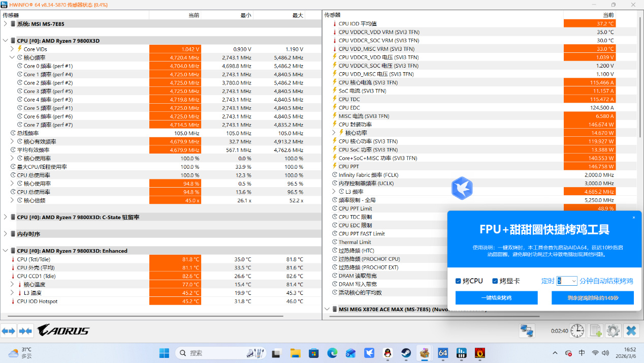Viewport: 644px width, 363px height.
Task: Open Microsoft Store from the taskbar
Action: pos(313,352)
